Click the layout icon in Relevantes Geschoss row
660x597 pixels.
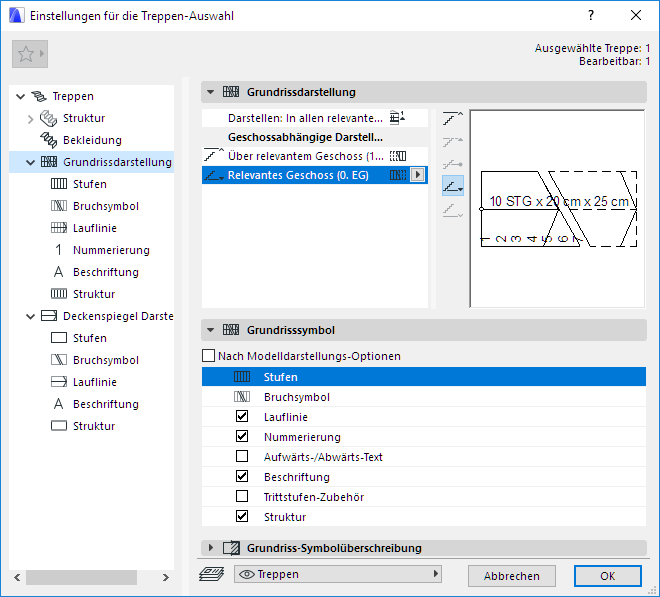tap(398, 175)
